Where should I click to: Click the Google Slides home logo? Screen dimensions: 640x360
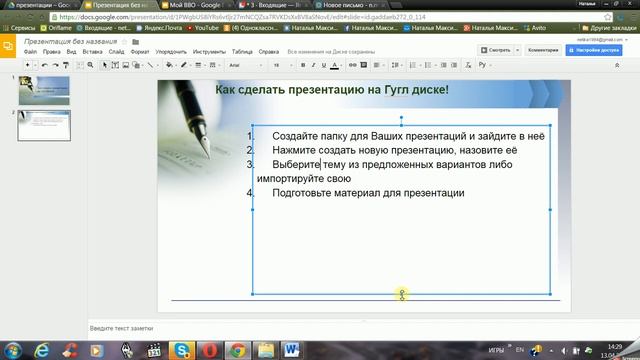[x=8, y=46]
